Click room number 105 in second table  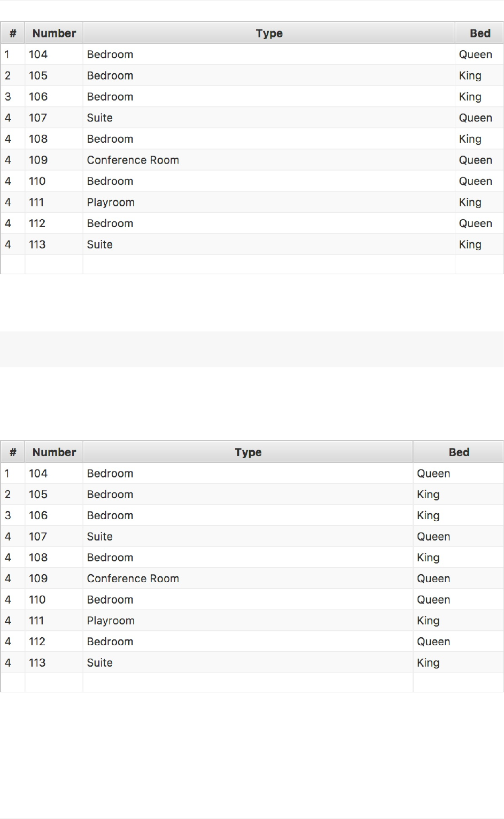38,495
